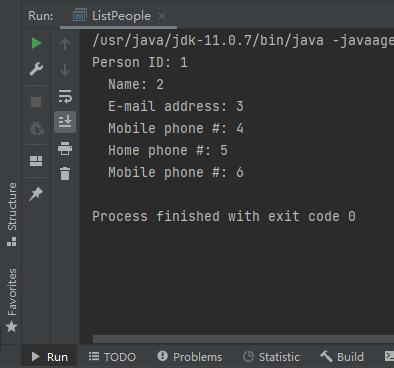
Task: Open the Build tool window
Action: pos(342,357)
